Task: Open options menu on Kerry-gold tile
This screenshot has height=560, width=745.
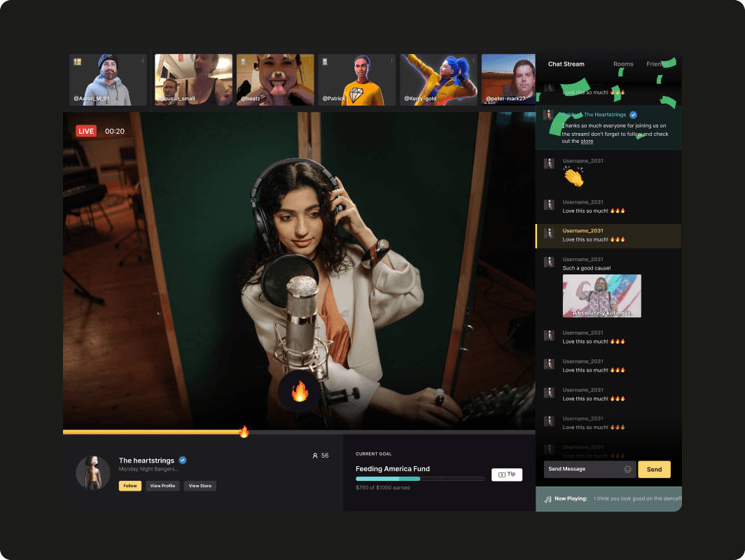Action: [473, 61]
